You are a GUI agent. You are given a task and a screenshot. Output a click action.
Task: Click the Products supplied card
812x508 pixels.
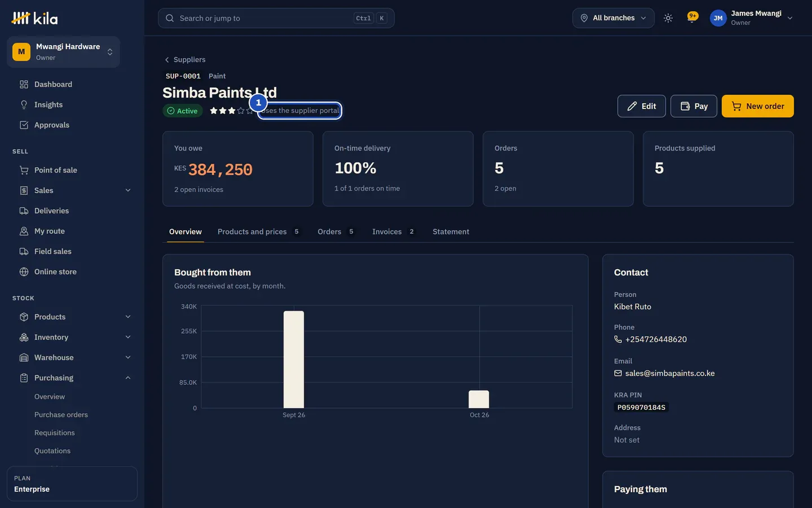pos(718,169)
